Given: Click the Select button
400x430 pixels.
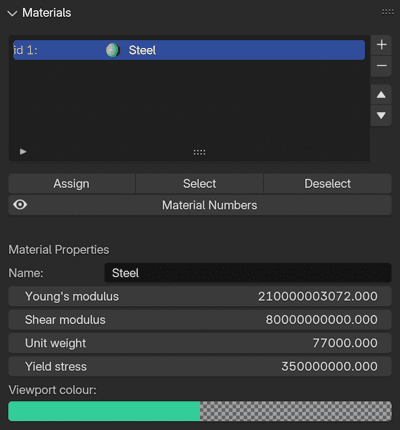Looking at the screenshot, I should pyautogui.click(x=199, y=183).
